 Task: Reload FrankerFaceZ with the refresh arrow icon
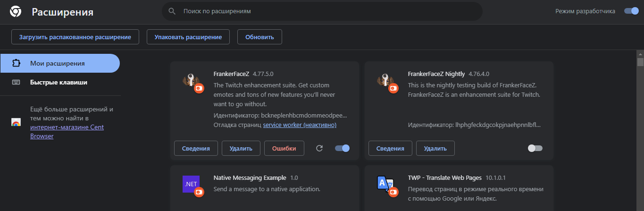point(319,148)
